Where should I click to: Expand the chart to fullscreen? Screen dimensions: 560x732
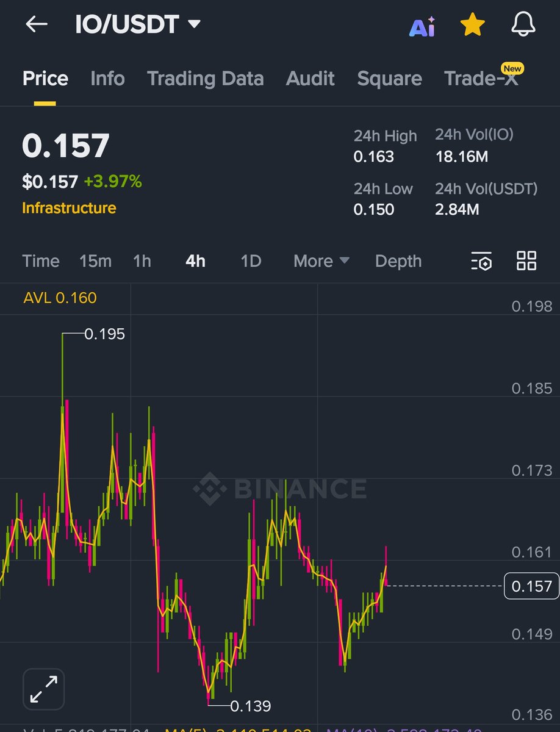coord(44,689)
